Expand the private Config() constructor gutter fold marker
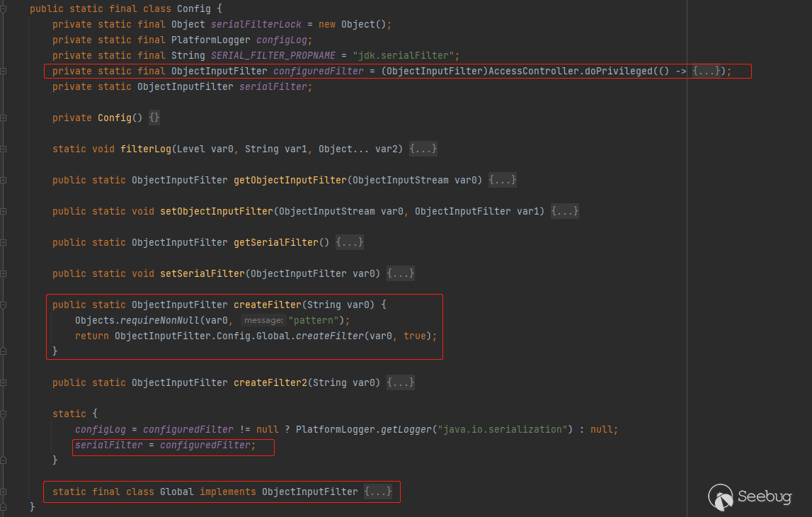 coord(3,118)
